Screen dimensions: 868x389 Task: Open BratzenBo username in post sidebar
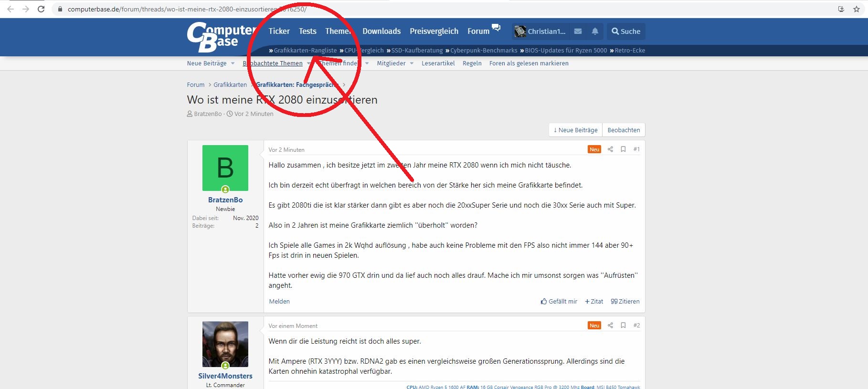tap(225, 200)
